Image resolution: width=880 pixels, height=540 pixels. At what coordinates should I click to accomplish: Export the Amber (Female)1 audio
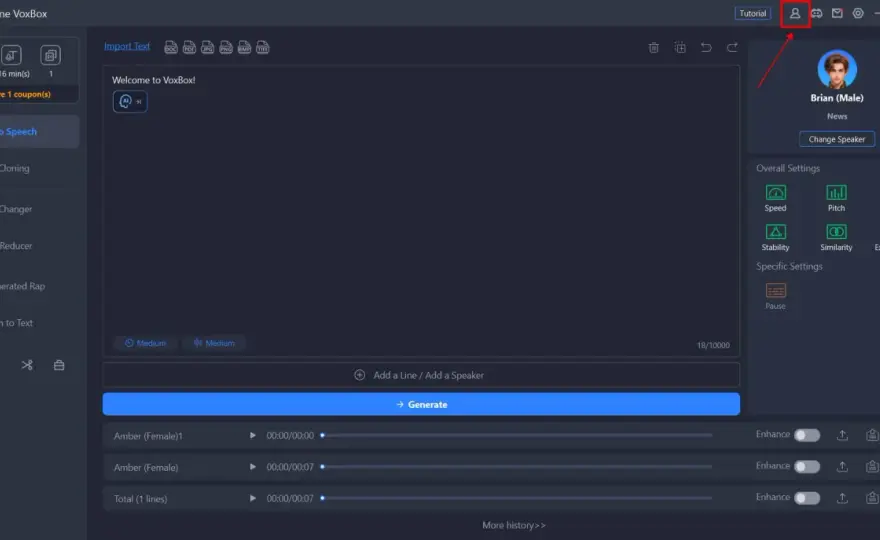coord(842,435)
